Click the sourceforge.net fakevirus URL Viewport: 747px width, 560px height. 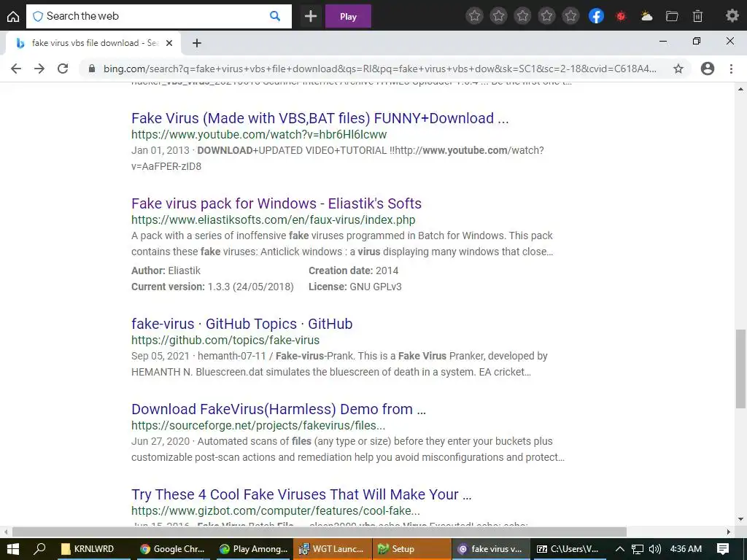(258, 425)
